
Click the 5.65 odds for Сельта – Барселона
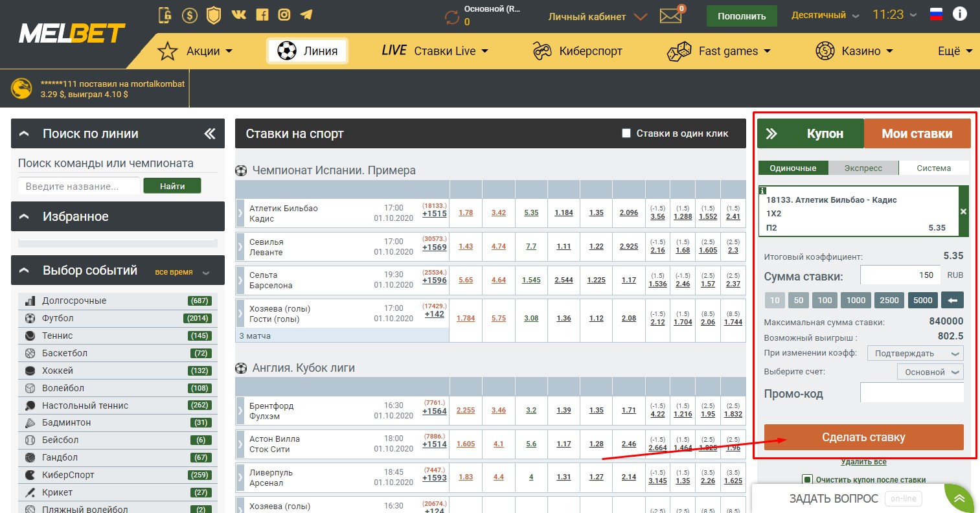pos(466,280)
